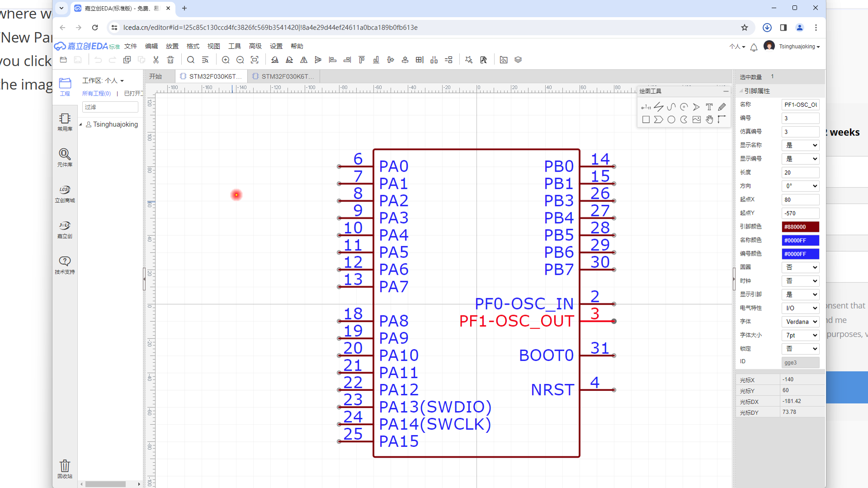Select the Arrow head drawing tool

click(x=697, y=107)
